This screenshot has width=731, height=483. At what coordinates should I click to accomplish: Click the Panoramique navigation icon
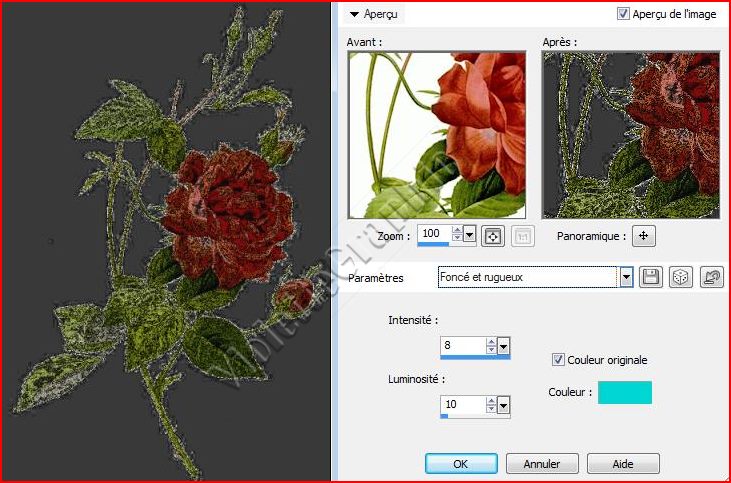[644, 236]
